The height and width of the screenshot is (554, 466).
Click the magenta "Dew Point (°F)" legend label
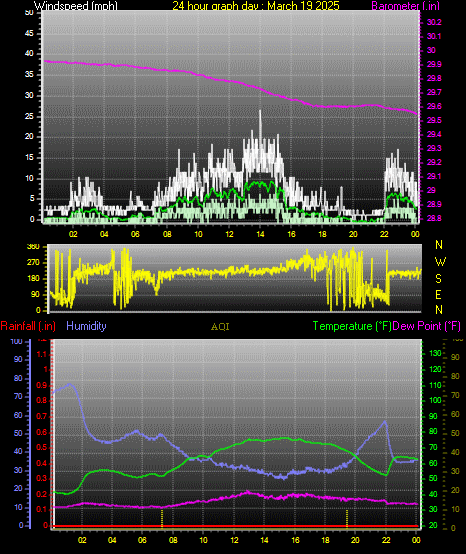pos(427,326)
